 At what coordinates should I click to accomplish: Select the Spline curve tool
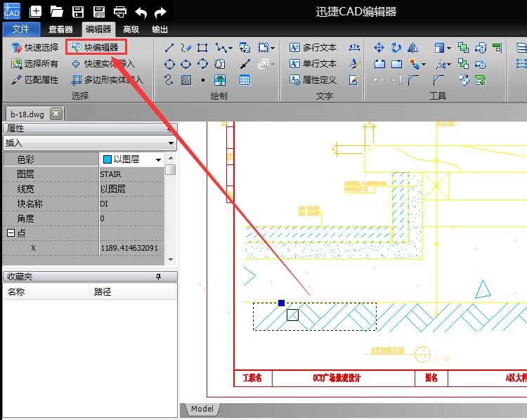click(x=169, y=80)
